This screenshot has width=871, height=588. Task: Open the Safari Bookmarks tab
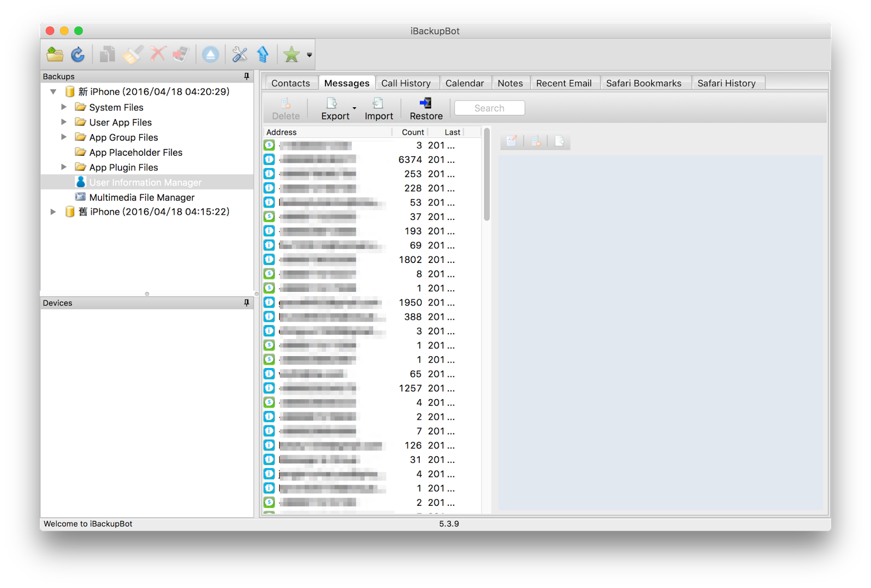pyautogui.click(x=644, y=83)
